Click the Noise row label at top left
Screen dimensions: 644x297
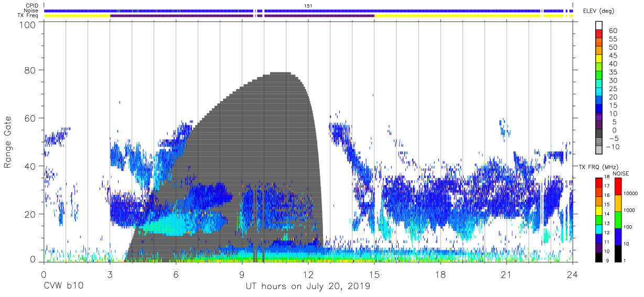pos(31,10)
